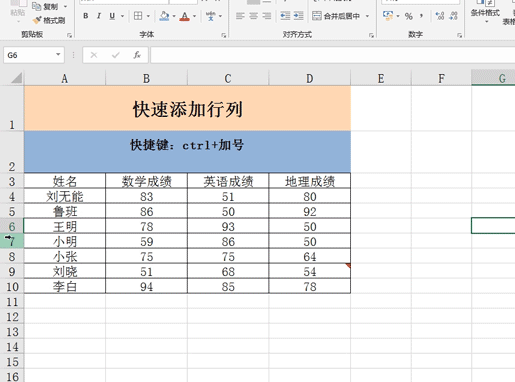
Task: Toggle underline formatting
Action: click(112, 16)
